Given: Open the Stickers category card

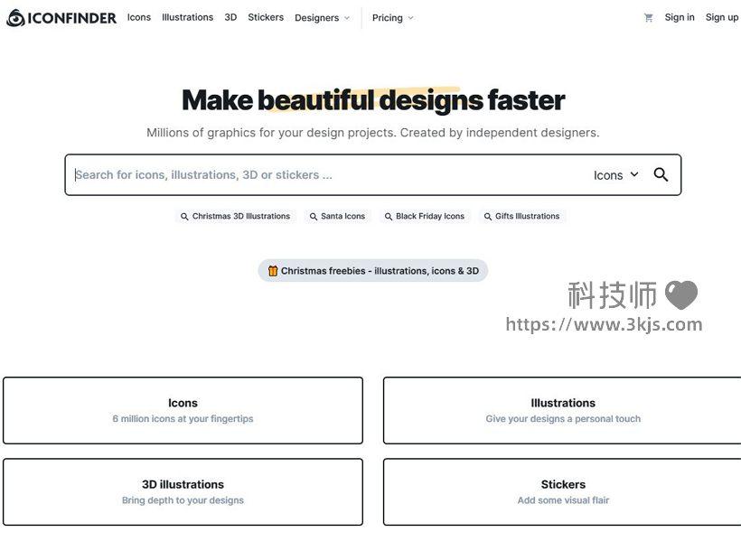Looking at the screenshot, I should [562, 491].
